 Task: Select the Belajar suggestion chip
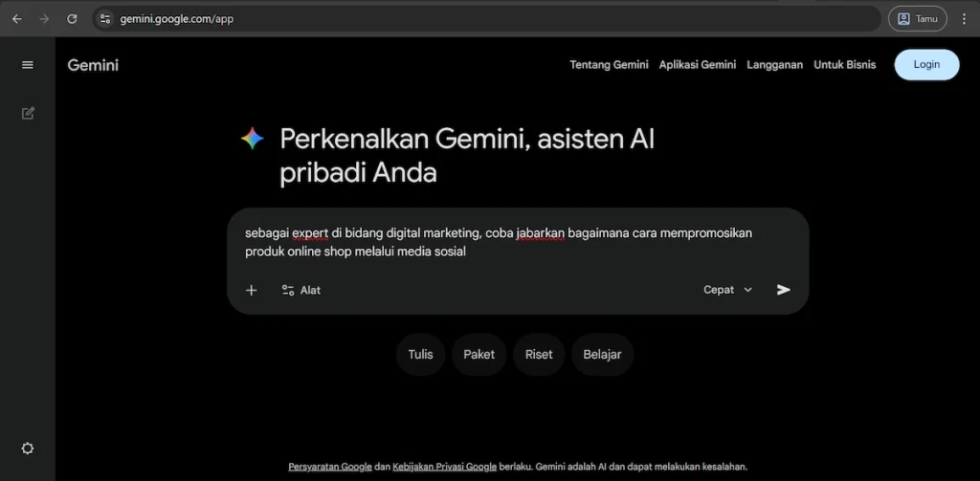[602, 354]
